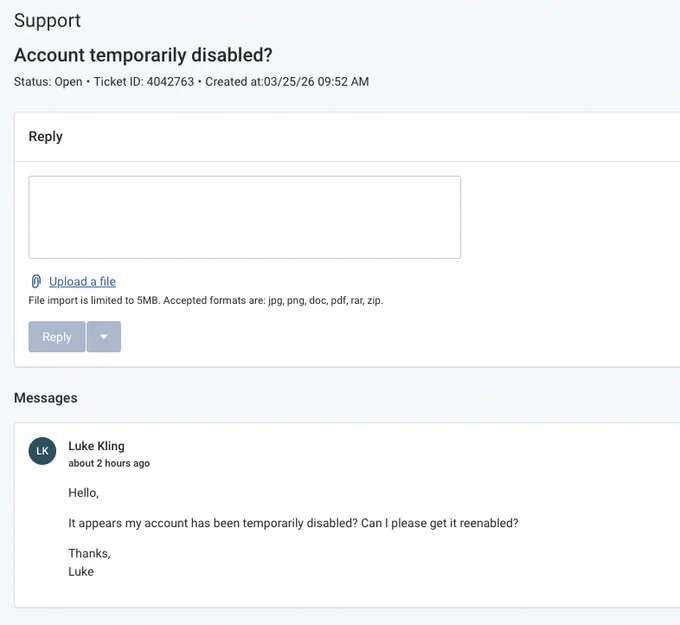This screenshot has width=680, height=625.
Task: Focus the reply message text box
Action: coord(245,217)
